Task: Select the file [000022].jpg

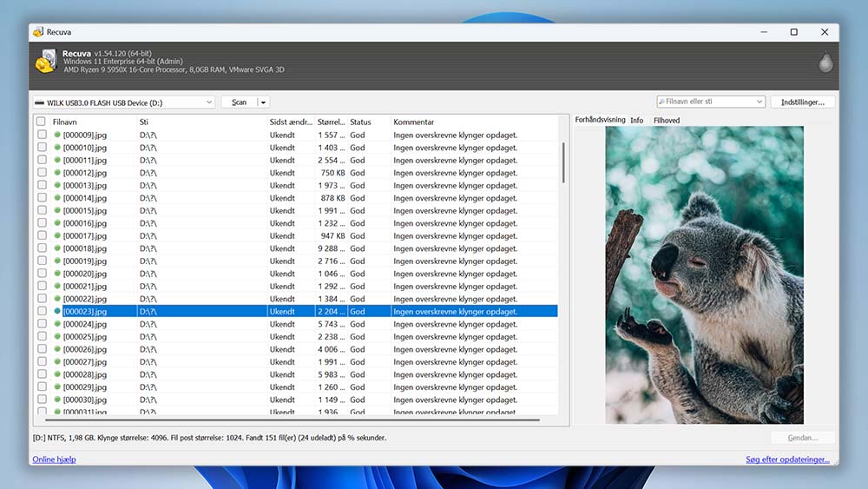Action: 85,299
